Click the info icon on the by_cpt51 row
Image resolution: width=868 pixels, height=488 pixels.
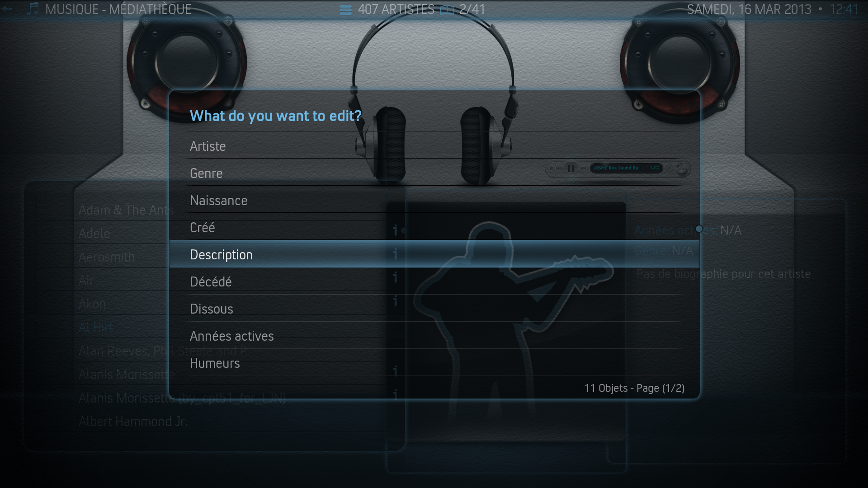[395, 394]
